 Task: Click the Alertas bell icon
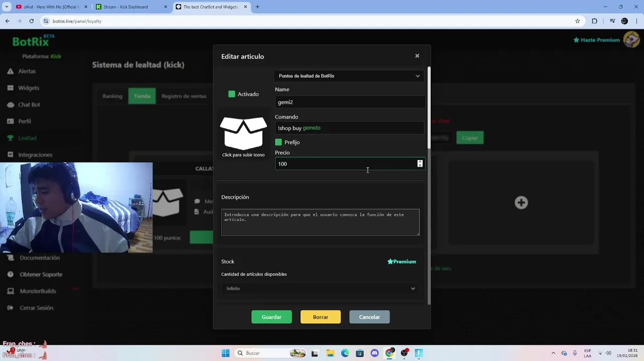[10, 71]
